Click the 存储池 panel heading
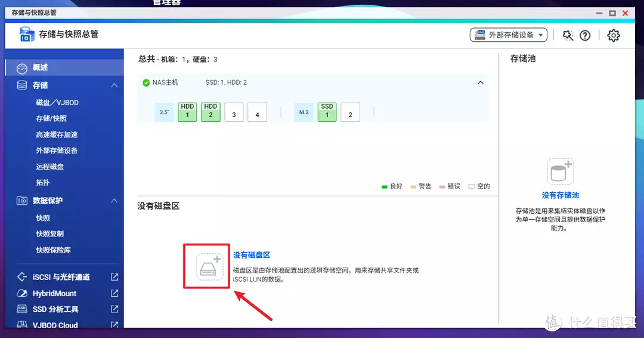The width and height of the screenshot is (644, 338). [x=523, y=59]
